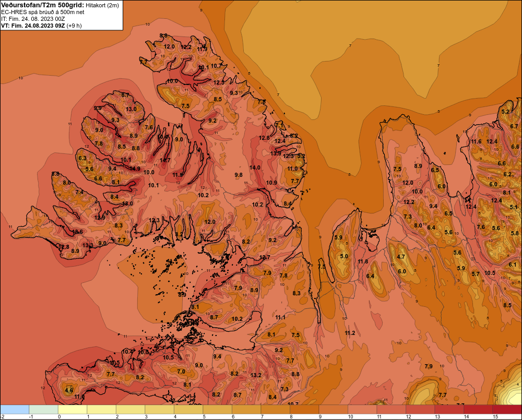The width and height of the screenshot is (522, 420).
Task: Pick the legend swatch between 7 and 8
Action: (x=275, y=410)
